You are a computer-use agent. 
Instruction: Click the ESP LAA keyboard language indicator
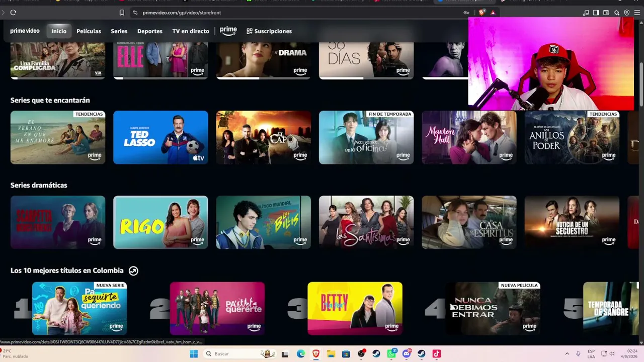point(591,354)
